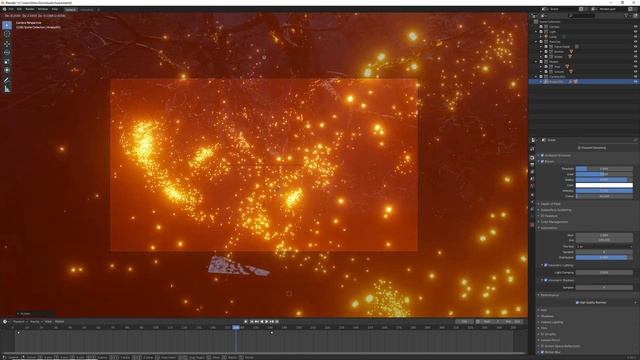Toggle auto keying record button
Screen dimensions: 640x360
[x=246, y=322]
